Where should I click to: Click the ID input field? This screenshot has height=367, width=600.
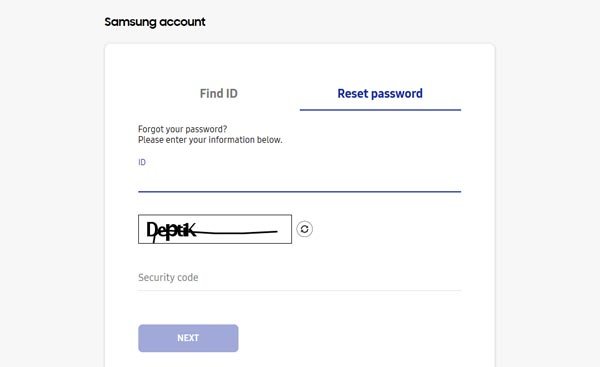coord(300,181)
